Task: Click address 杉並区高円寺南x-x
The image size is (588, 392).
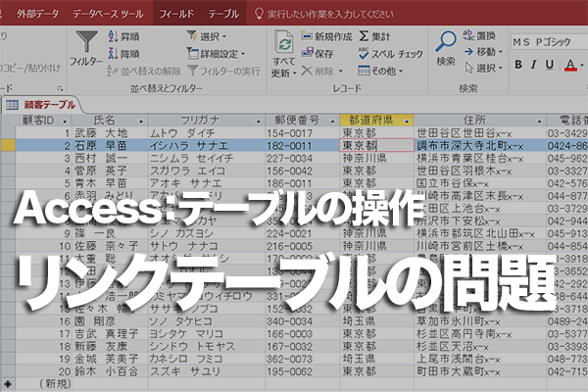Action: tap(480, 334)
